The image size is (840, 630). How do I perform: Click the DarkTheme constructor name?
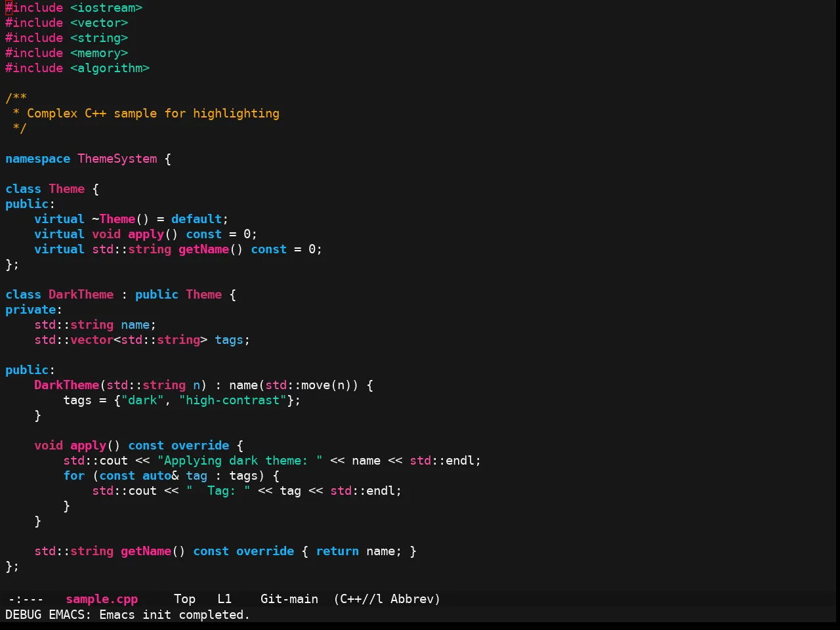click(67, 385)
